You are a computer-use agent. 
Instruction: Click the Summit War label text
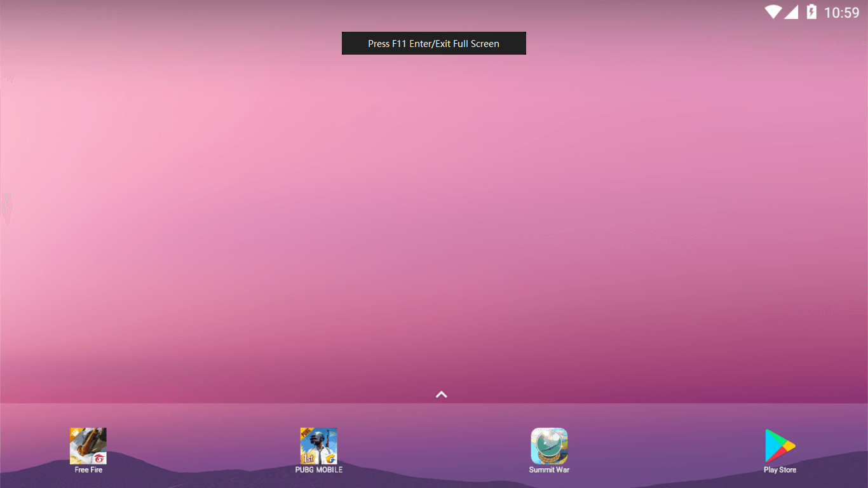coord(550,470)
